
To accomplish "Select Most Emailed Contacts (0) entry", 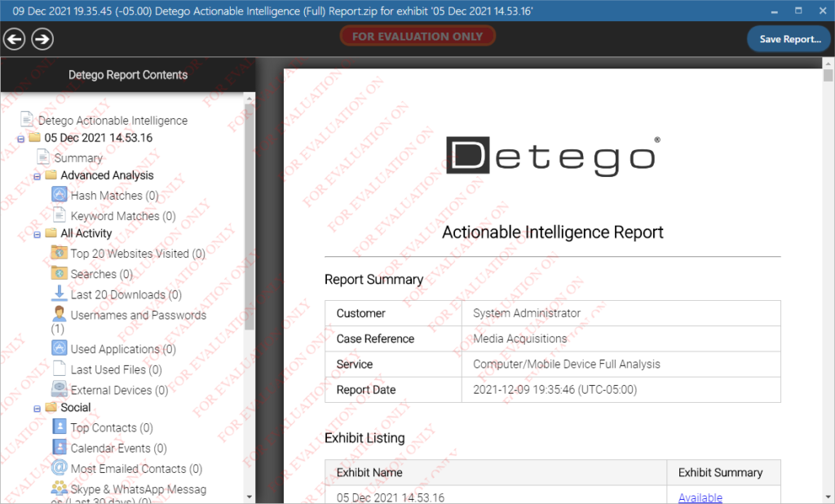I will tap(136, 469).
